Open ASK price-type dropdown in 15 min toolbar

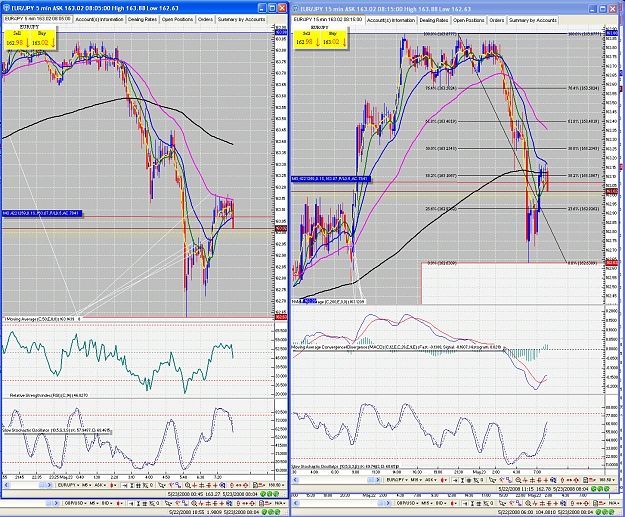click(431, 480)
